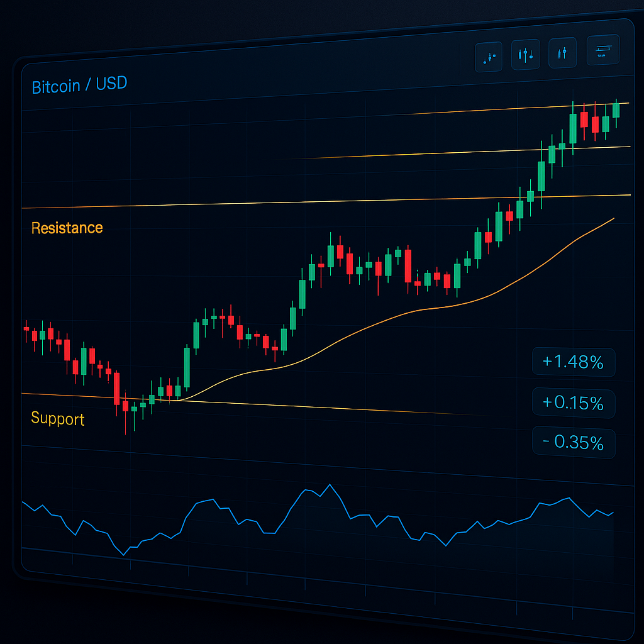
Task: Select the +1.48% change badge
Action: (x=574, y=362)
